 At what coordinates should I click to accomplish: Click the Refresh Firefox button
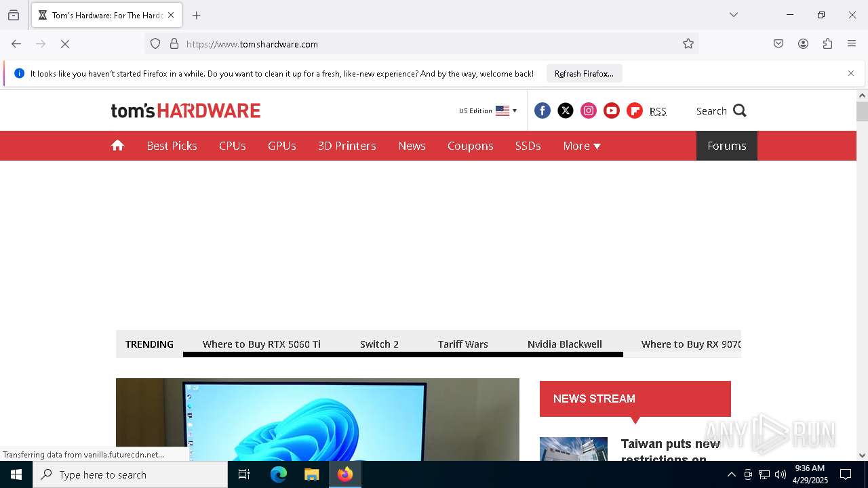point(584,73)
